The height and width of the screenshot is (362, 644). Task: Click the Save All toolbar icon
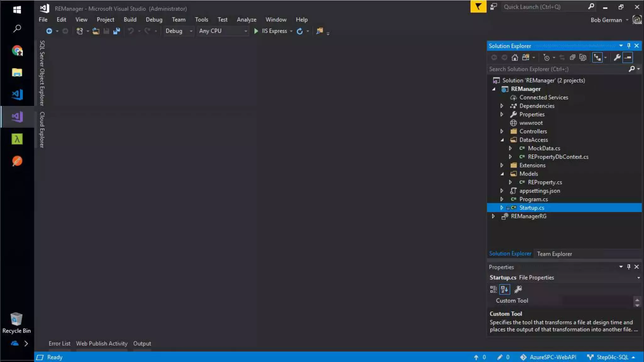click(x=117, y=31)
